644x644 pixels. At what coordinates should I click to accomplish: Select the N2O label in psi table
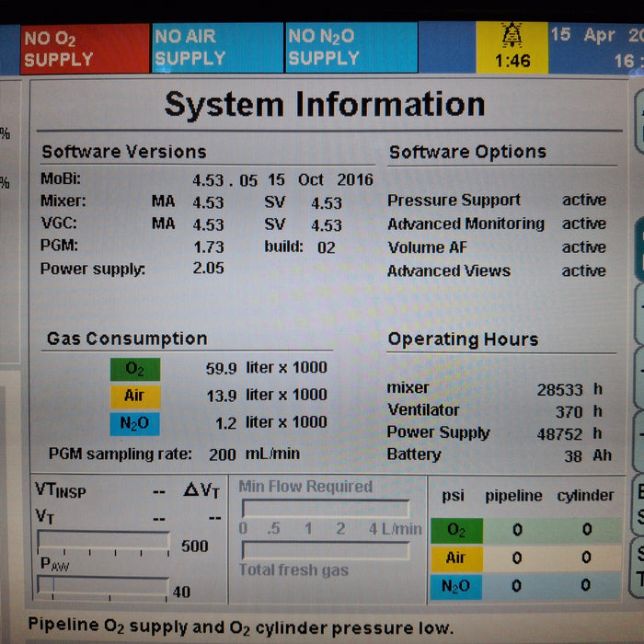(x=456, y=585)
